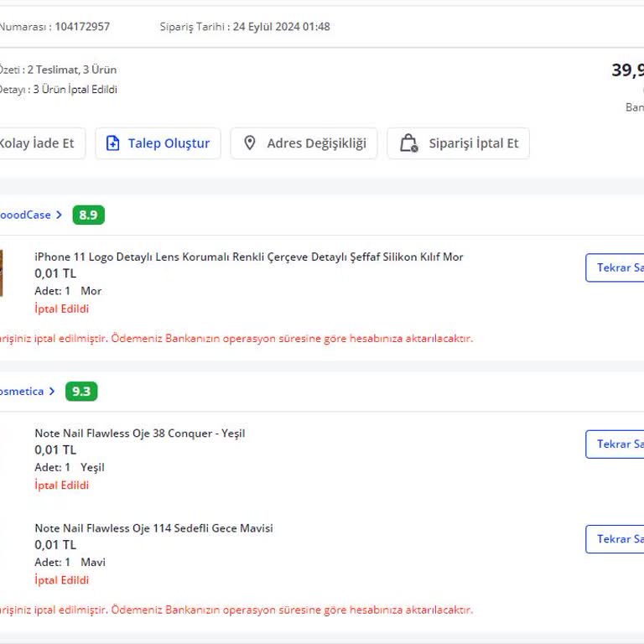The width and height of the screenshot is (644, 644).
Task: Click the refund notice under the Cosmetica delivery
Action: click(236, 610)
